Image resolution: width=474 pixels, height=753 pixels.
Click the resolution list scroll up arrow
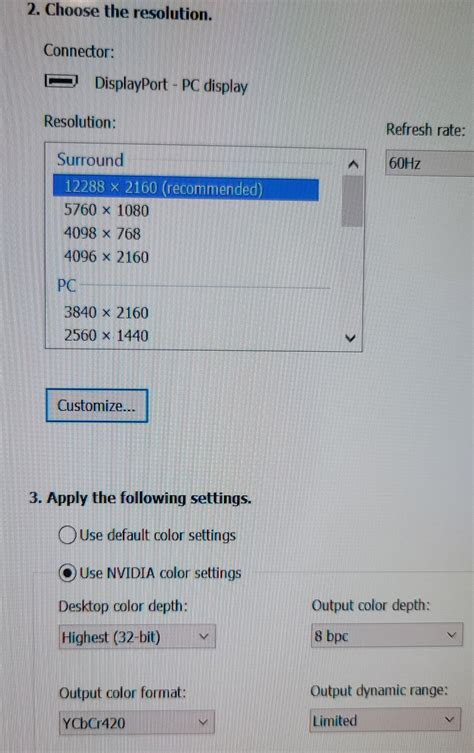click(353, 165)
